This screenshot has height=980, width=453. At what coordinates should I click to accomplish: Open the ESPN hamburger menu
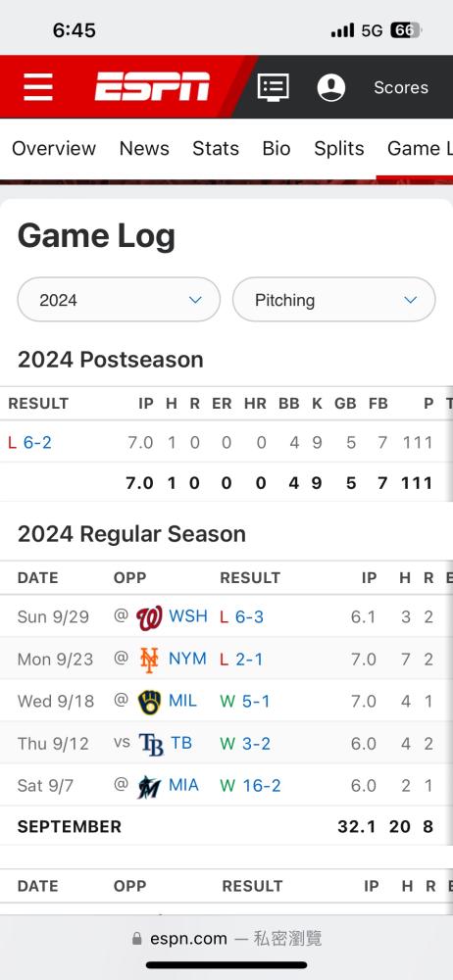click(38, 87)
